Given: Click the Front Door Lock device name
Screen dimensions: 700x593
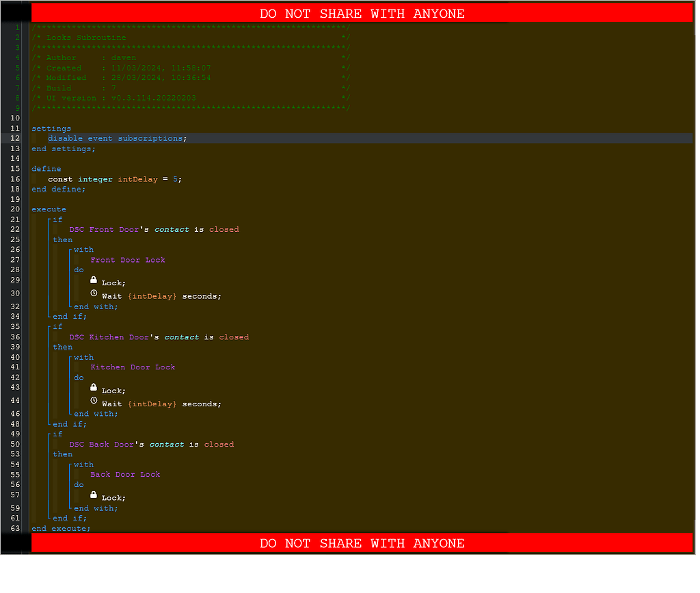Looking at the screenshot, I should point(128,259).
